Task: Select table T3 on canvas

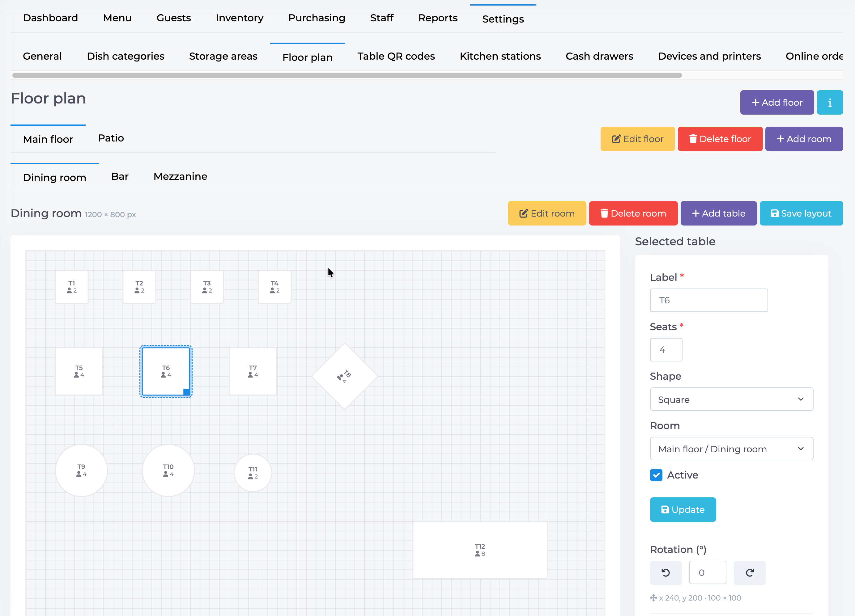Action: pos(206,287)
